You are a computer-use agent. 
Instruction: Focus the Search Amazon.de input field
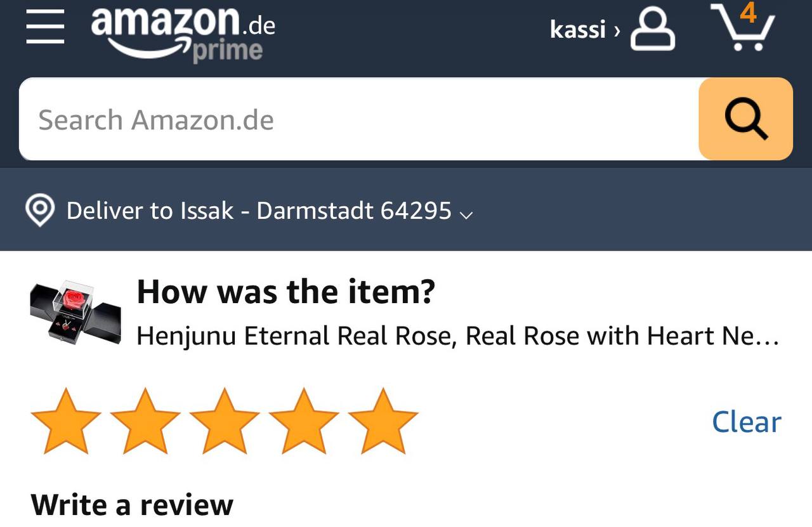359,119
